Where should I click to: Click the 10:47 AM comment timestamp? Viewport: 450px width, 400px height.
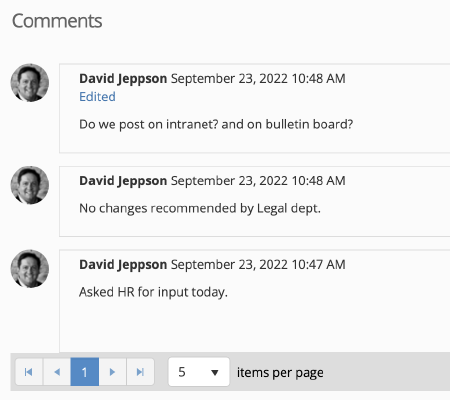[x=258, y=265]
